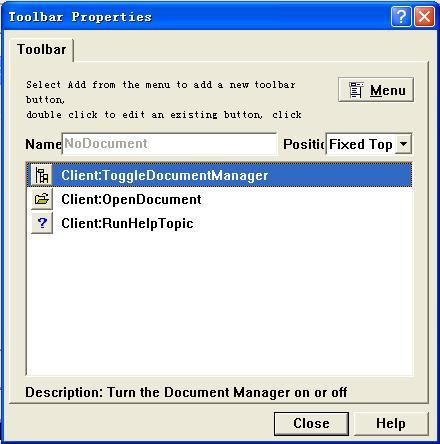The image size is (440, 444).
Task: Select the Client:RunHelpTopic list entry
Action: pos(219,223)
